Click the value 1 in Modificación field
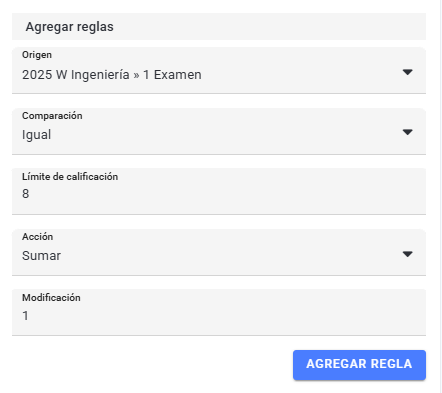The width and height of the screenshot is (442, 393). click(x=25, y=316)
